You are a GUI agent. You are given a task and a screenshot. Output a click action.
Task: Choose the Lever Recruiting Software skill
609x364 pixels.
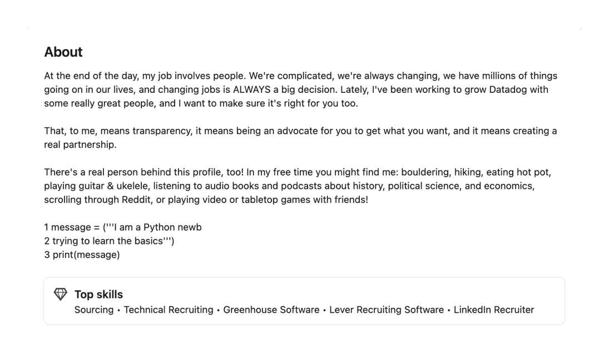coord(386,310)
